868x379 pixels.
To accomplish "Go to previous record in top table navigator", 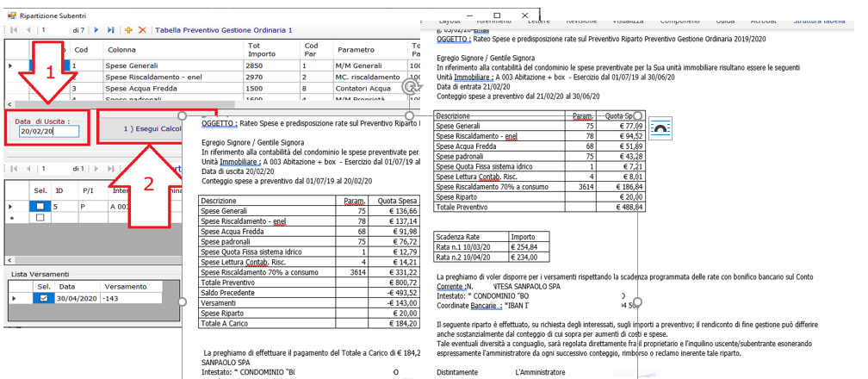I will 28,30.
